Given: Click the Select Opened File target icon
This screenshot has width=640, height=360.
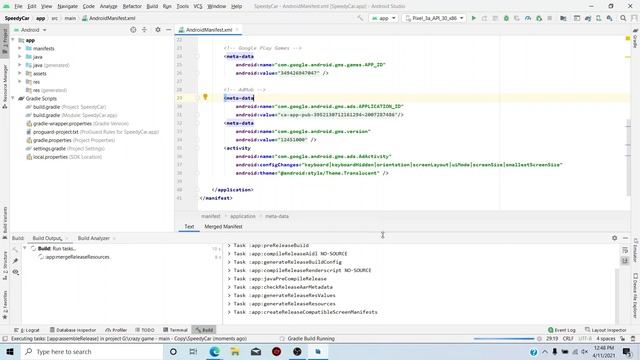Looking at the screenshot, I should pyautogui.click(x=133, y=30).
